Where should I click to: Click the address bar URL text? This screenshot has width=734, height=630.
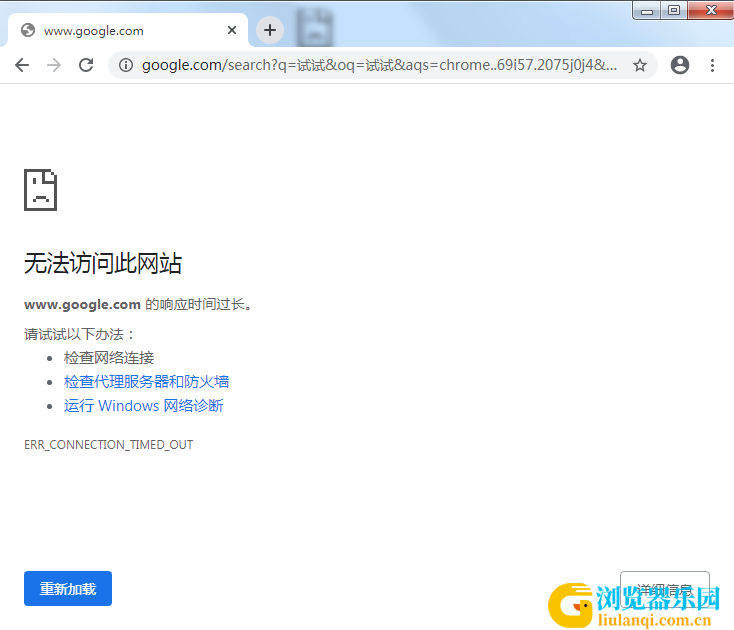379,65
